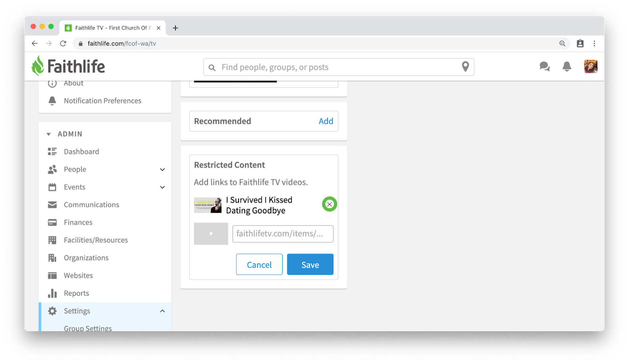This screenshot has height=364, width=629.
Task: Go to Notification Preferences
Action: (x=103, y=101)
